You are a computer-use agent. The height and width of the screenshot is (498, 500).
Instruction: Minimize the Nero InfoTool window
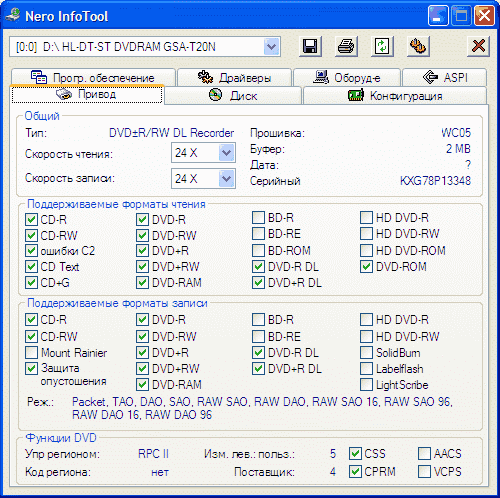tap(438, 16)
